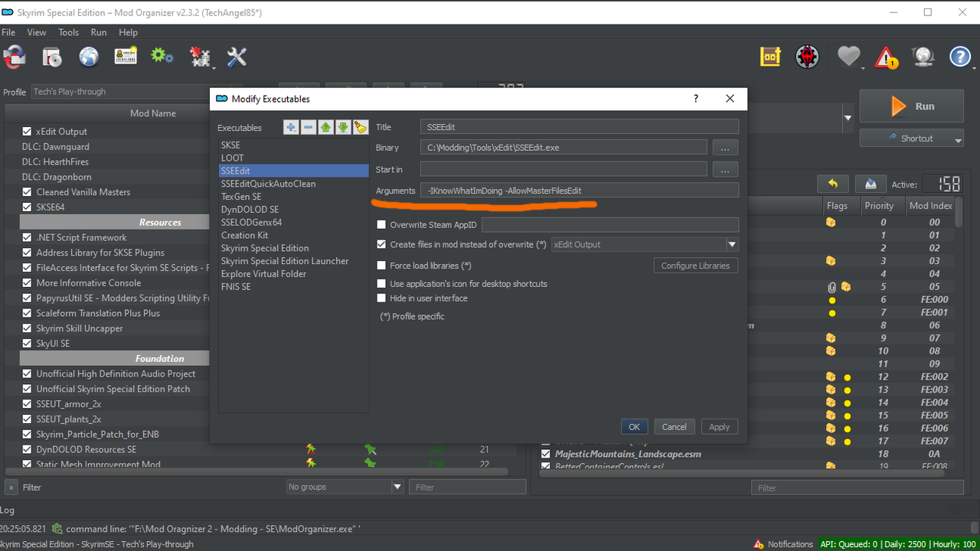Open the File menu
This screenshot has width=980, height=551.
pyautogui.click(x=8, y=32)
